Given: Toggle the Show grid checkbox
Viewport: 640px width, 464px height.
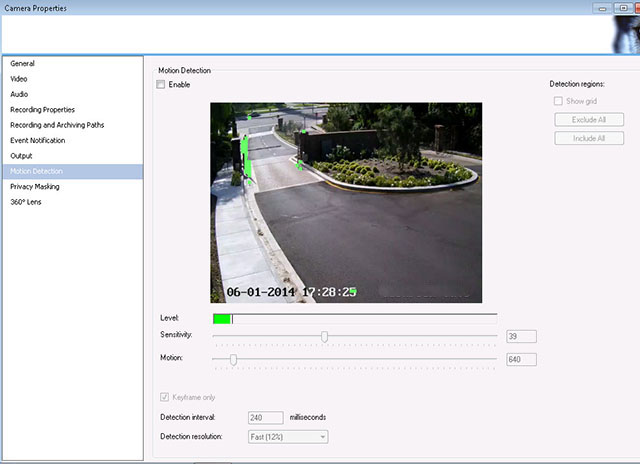Looking at the screenshot, I should (558, 101).
